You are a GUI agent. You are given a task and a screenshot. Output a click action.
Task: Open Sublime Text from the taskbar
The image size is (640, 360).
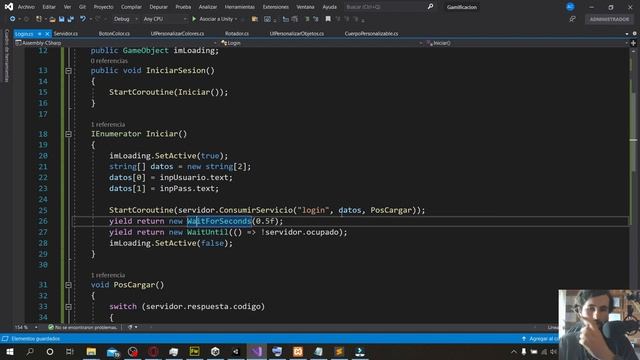pos(339,351)
